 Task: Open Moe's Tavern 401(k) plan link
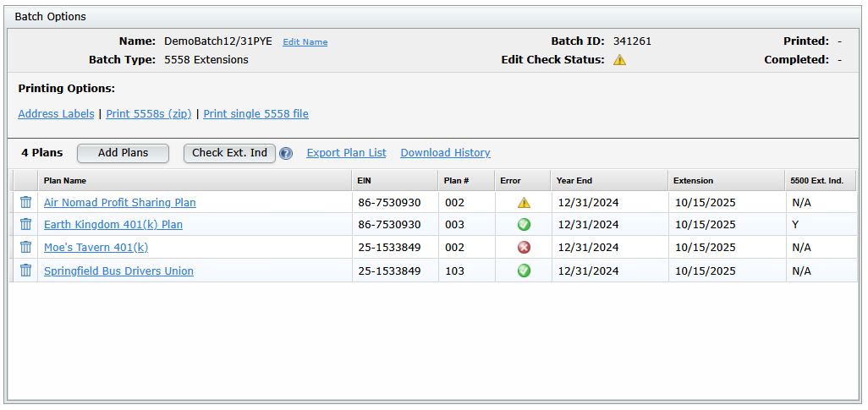(96, 248)
